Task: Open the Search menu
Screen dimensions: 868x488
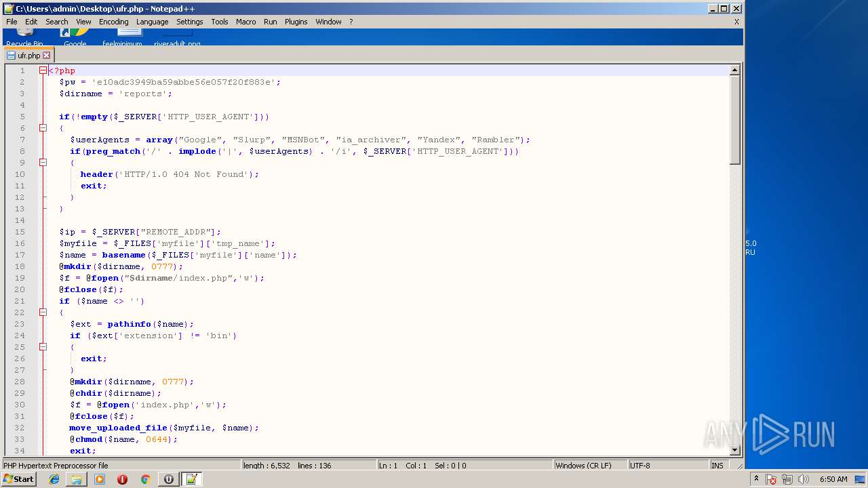Action: point(57,22)
